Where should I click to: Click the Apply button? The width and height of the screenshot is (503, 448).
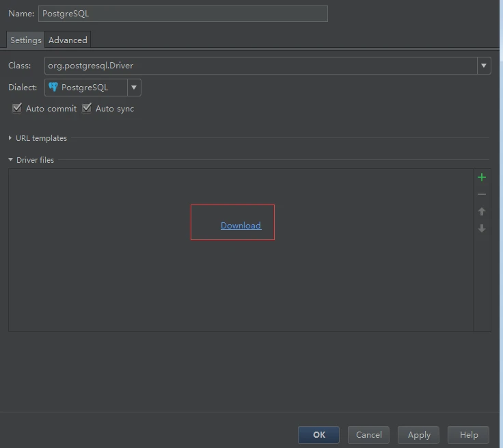419,435
